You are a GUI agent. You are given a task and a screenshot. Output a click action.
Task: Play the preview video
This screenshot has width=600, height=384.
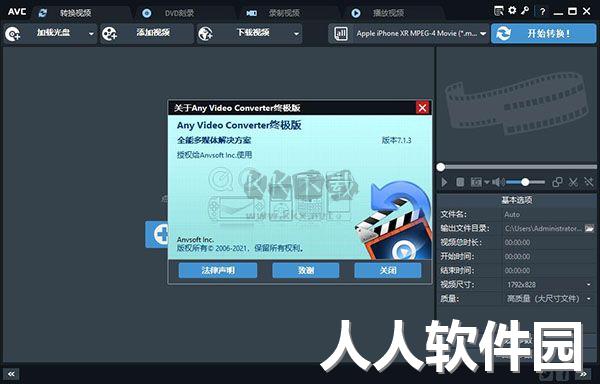tap(444, 182)
